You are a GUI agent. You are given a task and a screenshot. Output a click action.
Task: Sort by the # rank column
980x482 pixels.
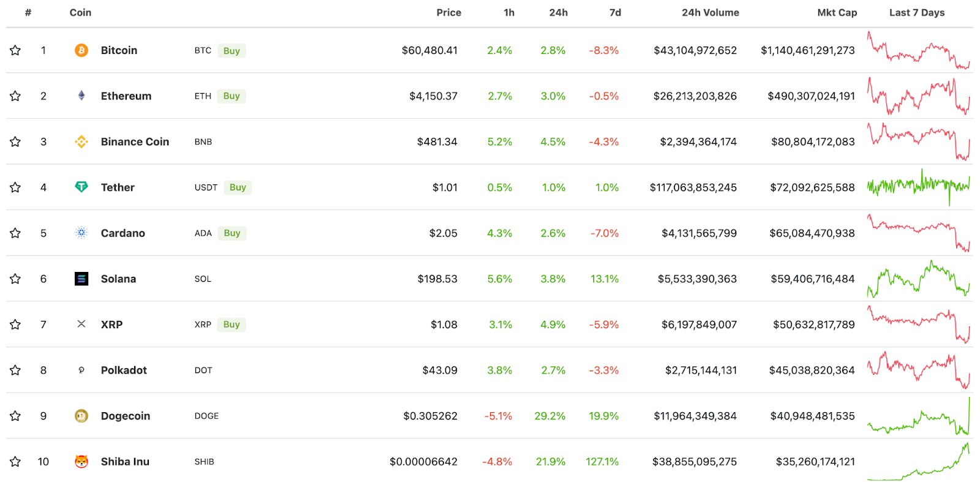click(x=28, y=12)
